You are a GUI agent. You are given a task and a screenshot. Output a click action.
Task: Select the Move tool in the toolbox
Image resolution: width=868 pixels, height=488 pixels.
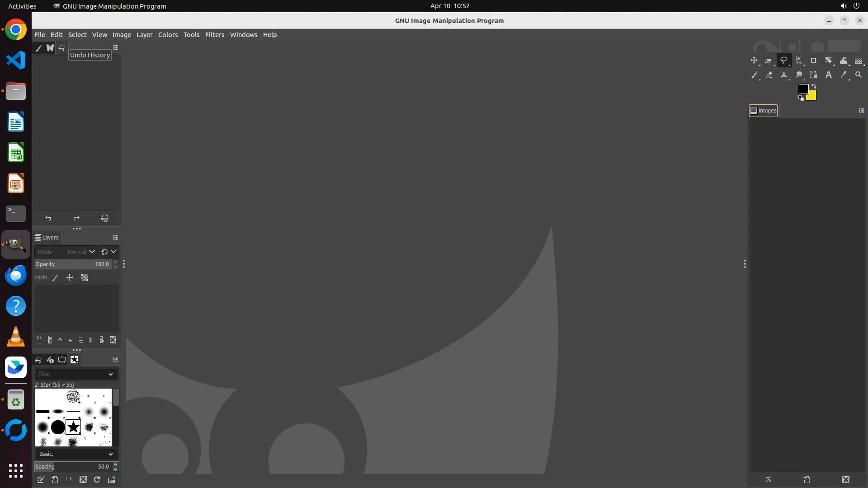(754, 61)
